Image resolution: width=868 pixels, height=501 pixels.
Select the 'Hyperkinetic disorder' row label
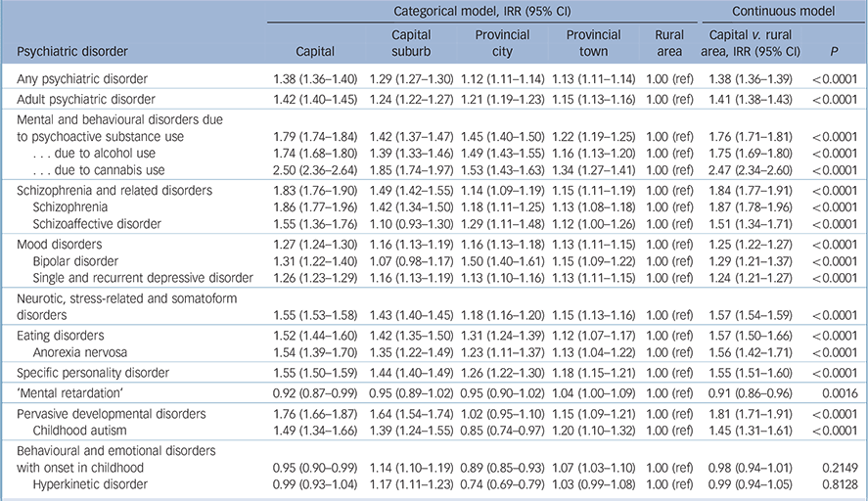point(85,488)
